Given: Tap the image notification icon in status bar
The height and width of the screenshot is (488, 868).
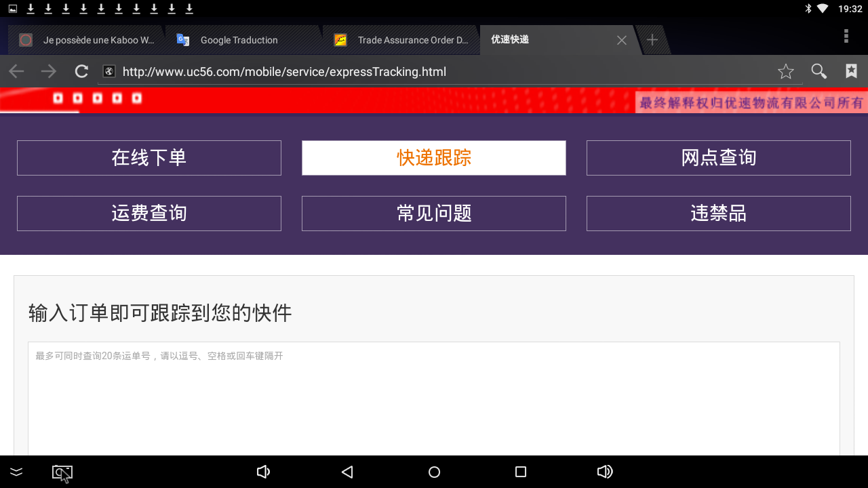Looking at the screenshot, I should 12,9.
